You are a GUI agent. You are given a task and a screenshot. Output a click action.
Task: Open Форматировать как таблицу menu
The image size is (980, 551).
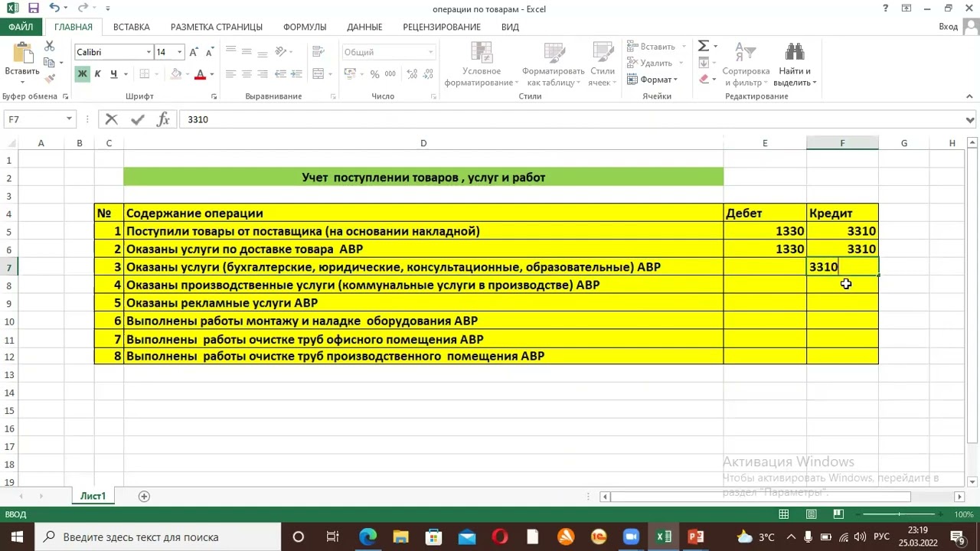click(555, 64)
